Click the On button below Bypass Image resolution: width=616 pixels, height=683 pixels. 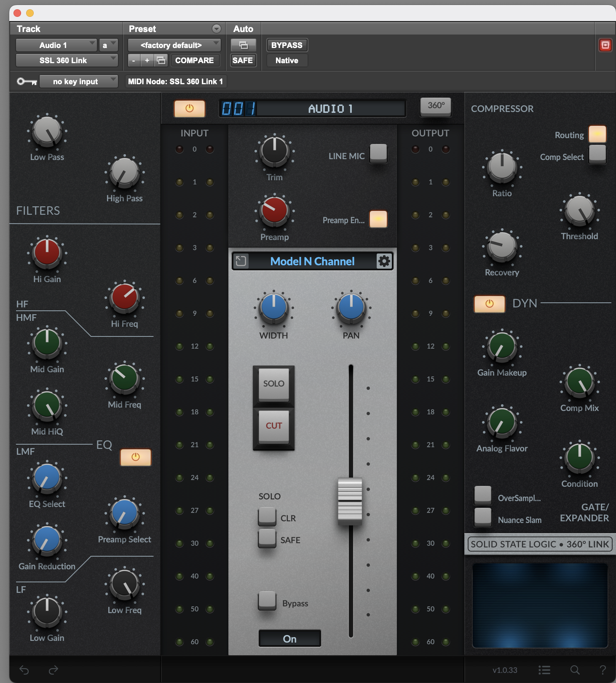pos(290,639)
